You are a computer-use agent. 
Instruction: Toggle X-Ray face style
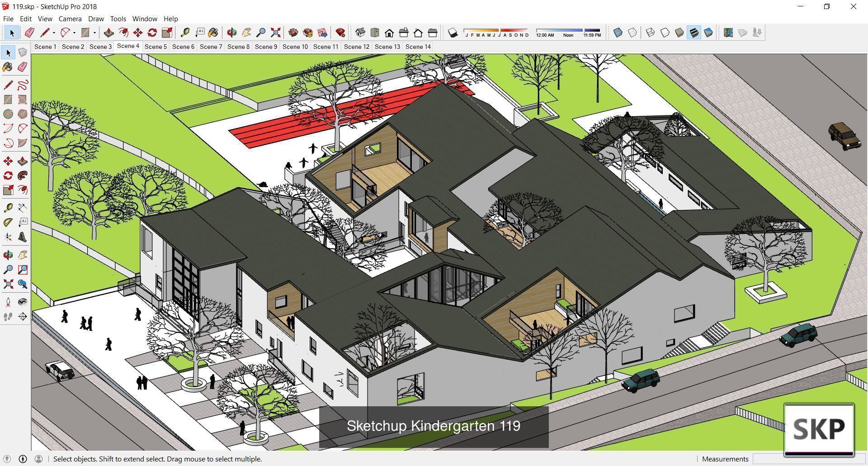pos(618,33)
